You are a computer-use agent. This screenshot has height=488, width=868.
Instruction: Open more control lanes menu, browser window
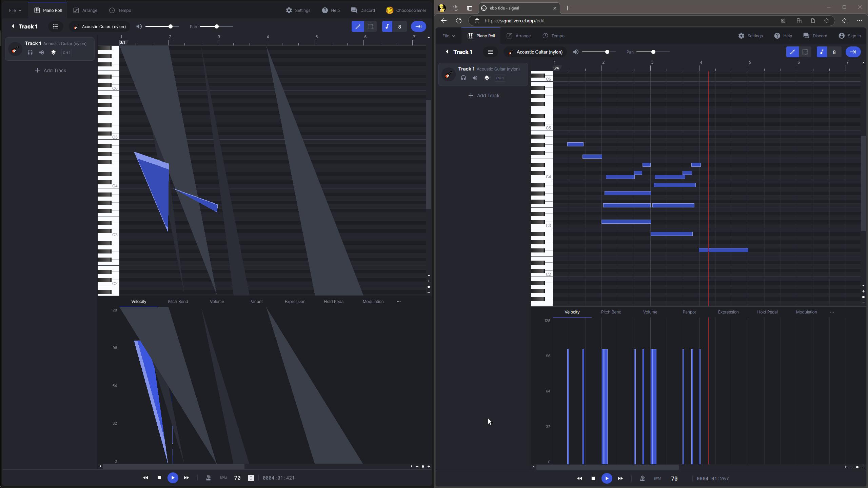coord(832,312)
